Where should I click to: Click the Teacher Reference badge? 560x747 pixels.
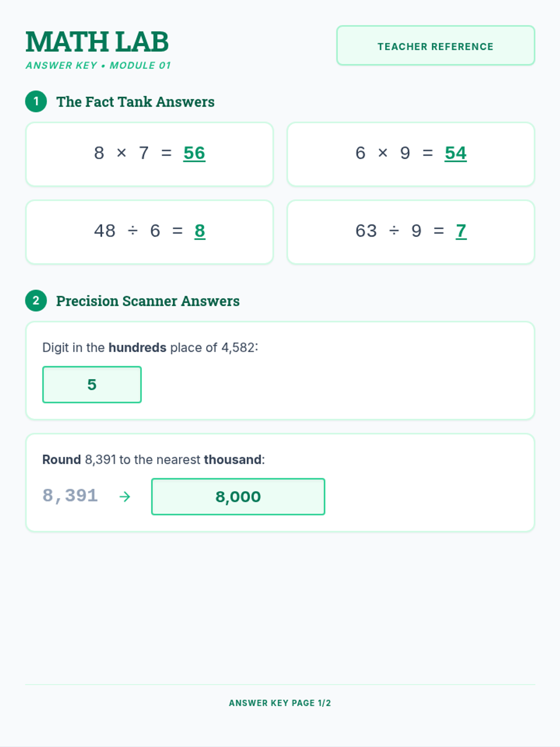tap(435, 46)
